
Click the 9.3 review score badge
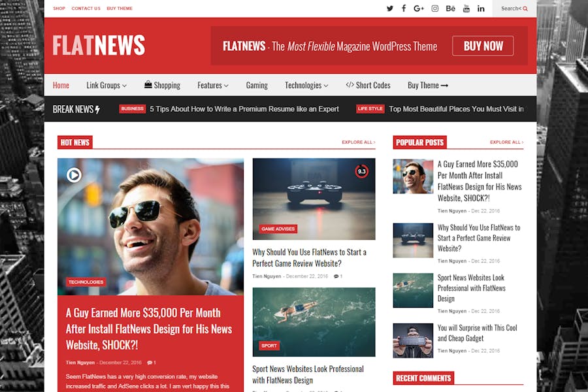(361, 171)
